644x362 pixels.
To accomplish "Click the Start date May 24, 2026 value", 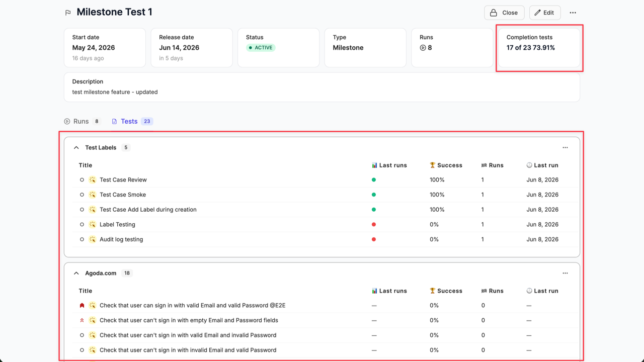I will (x=94, y=48).
